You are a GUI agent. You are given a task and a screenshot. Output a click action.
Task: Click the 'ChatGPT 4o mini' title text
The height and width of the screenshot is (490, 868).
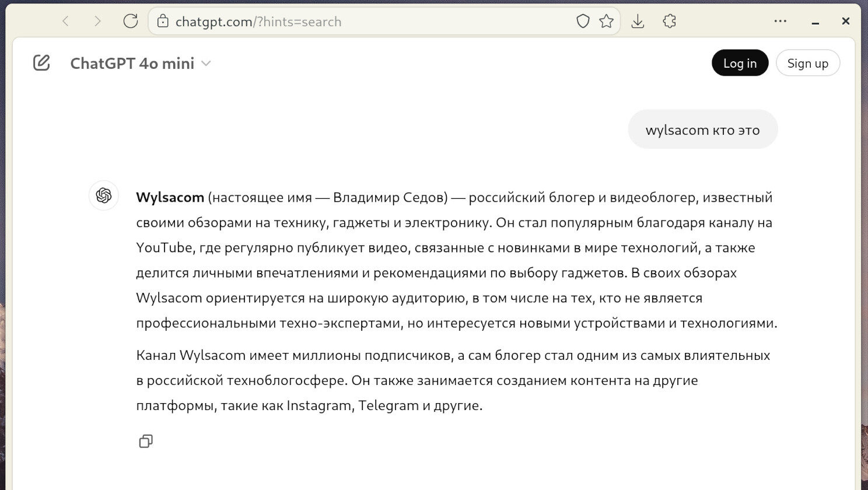coord(132,63)
